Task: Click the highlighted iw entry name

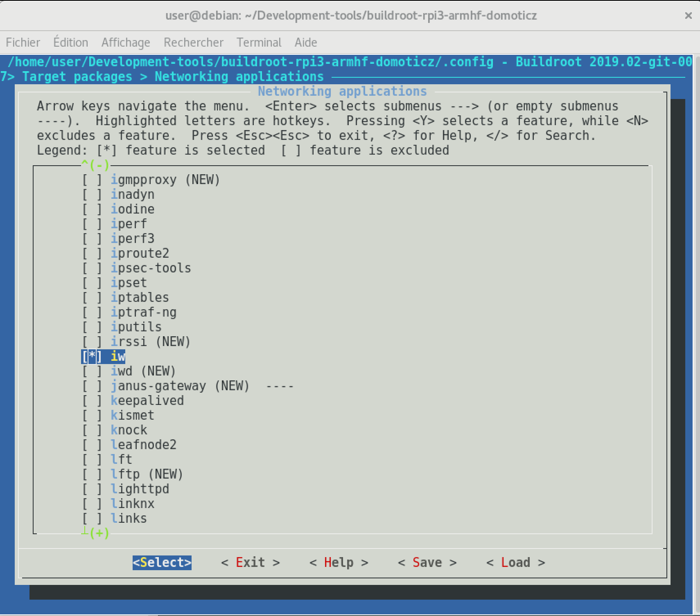Action: [x=118, y=357]
